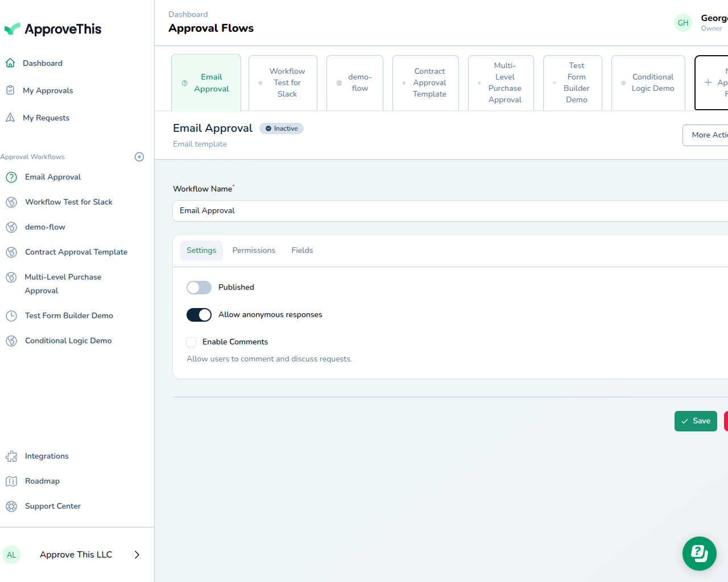Image resolution: width=728 pixels, height=582 pixels.
Task: Switch to the Permissions tab
Action: (254, 251)
